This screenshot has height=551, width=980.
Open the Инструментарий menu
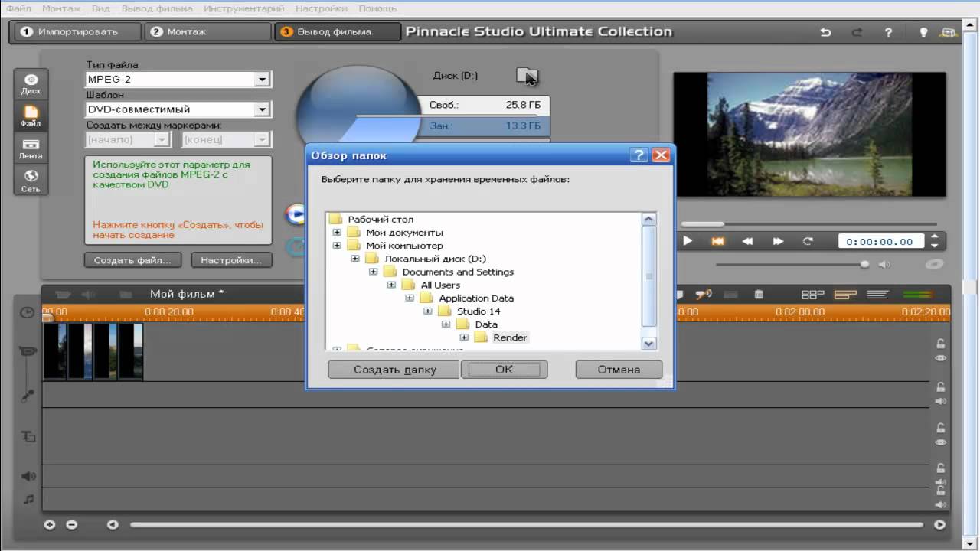(244, 8)
